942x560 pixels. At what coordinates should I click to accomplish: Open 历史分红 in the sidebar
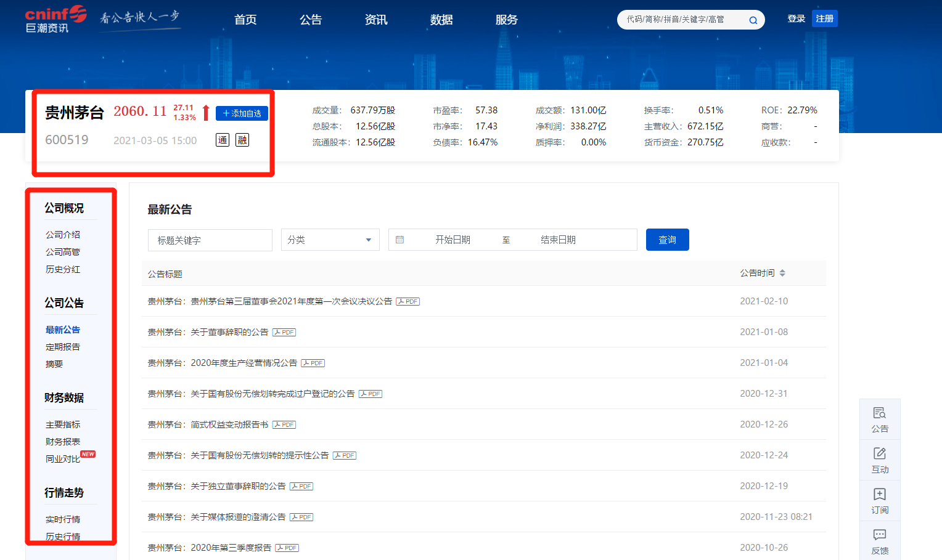pos(63,269)
